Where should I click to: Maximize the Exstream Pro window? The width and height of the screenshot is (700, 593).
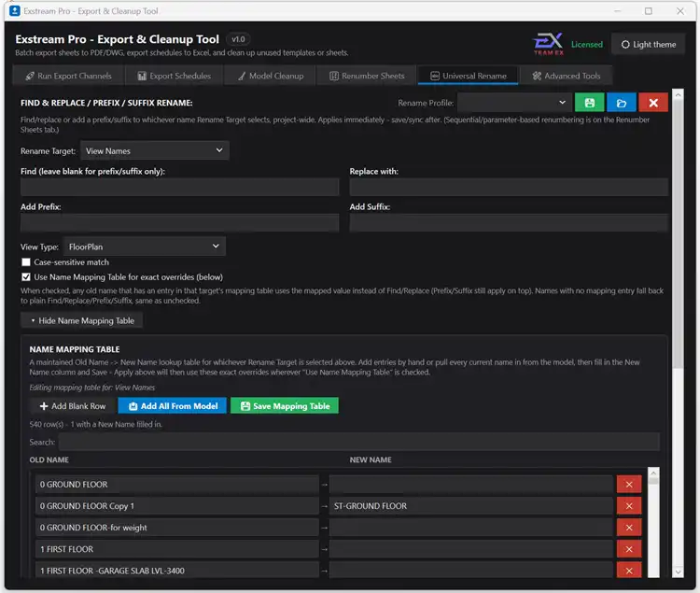tap(649, 10)
